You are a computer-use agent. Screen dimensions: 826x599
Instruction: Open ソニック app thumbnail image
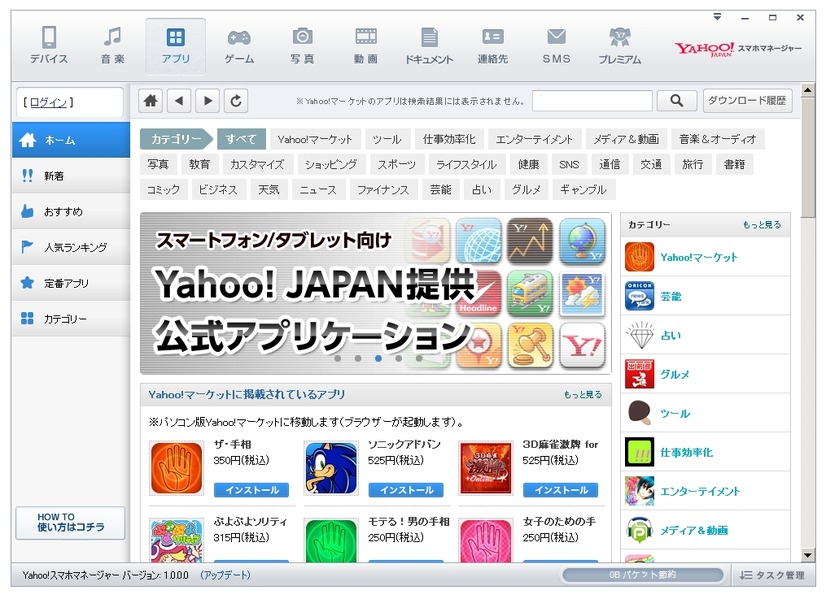point(331,468)
